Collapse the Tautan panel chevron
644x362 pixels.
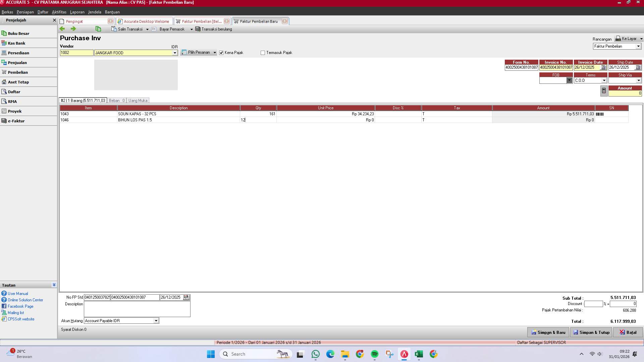pos(54,285)
